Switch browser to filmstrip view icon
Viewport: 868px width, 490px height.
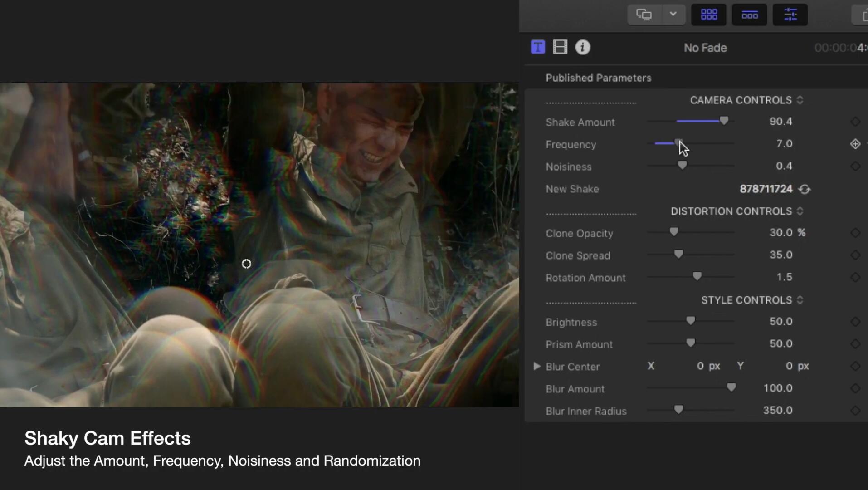749,14
